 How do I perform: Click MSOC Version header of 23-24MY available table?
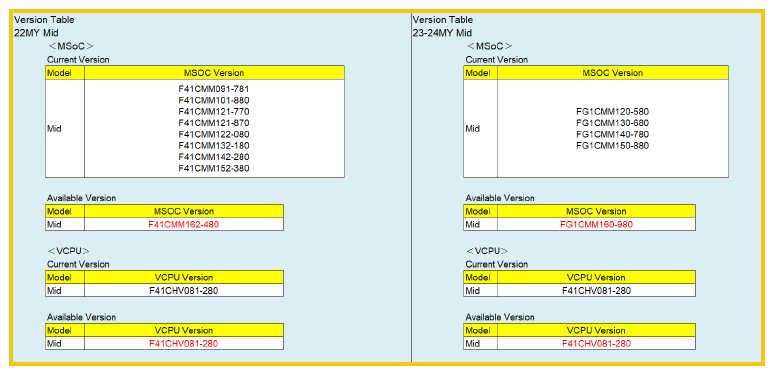click(596, 211)
